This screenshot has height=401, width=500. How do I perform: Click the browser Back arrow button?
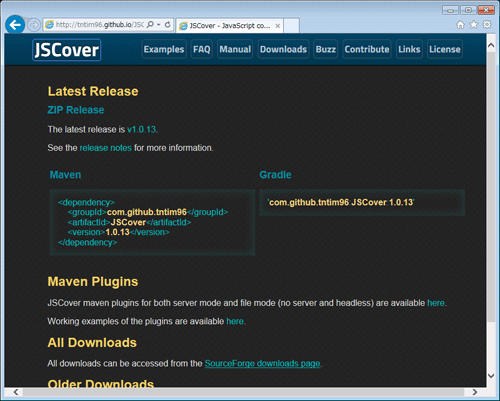pyautogui.click(x=15, y=24)
